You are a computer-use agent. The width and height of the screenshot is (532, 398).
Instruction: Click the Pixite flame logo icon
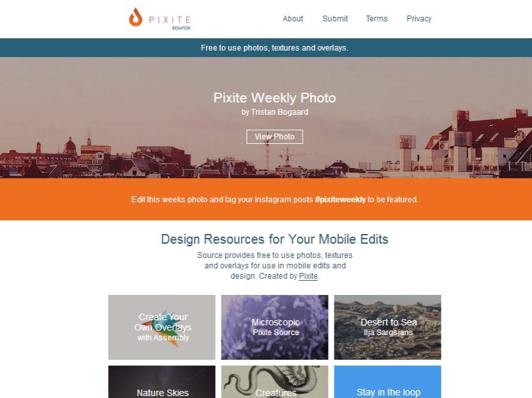(x=135, y=18)
